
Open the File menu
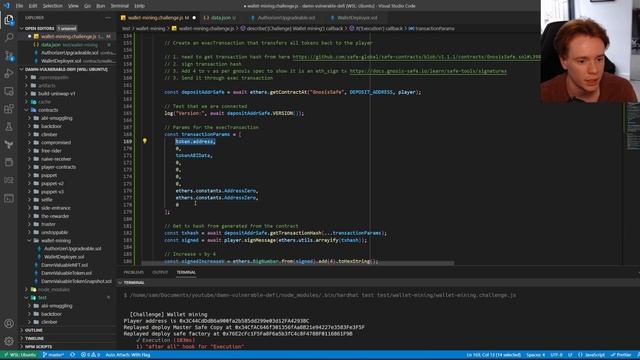(x=19, y=6)
